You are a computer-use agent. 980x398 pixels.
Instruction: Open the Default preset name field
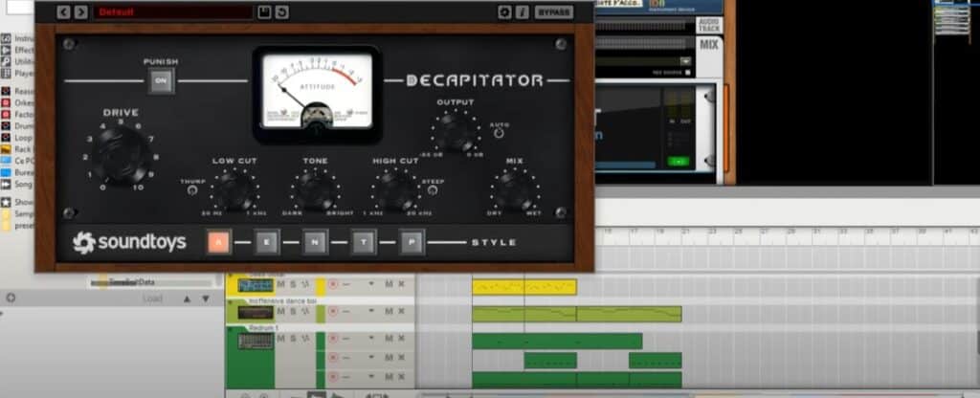click(173, 11)
